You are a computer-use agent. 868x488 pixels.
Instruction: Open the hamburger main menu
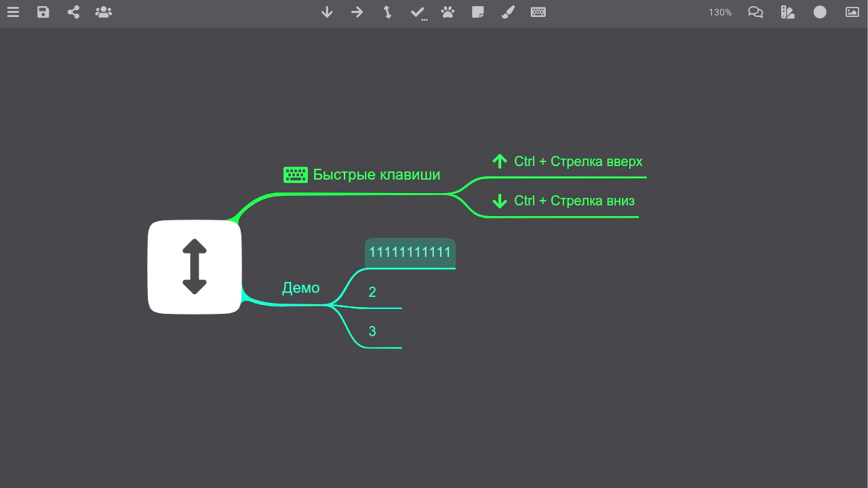[13, 12]
